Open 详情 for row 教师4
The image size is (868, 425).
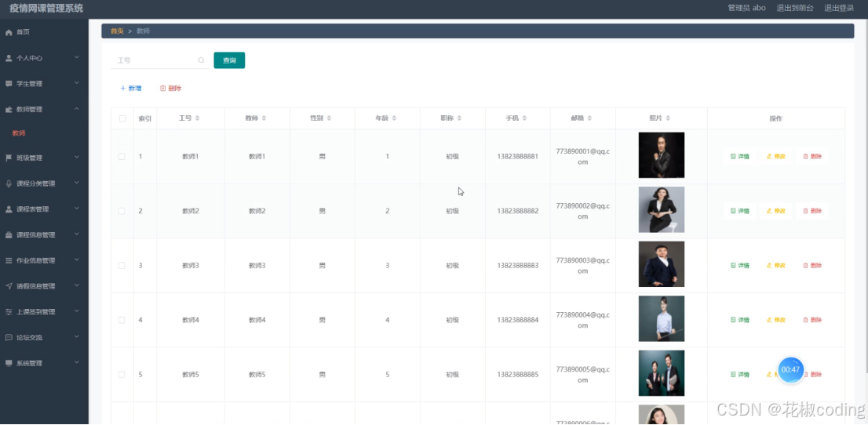739,320
